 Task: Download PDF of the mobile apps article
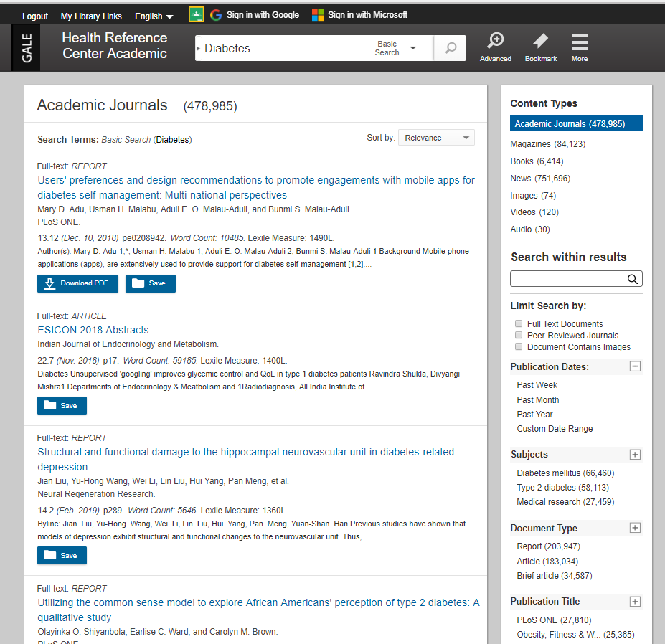point(77,283)
